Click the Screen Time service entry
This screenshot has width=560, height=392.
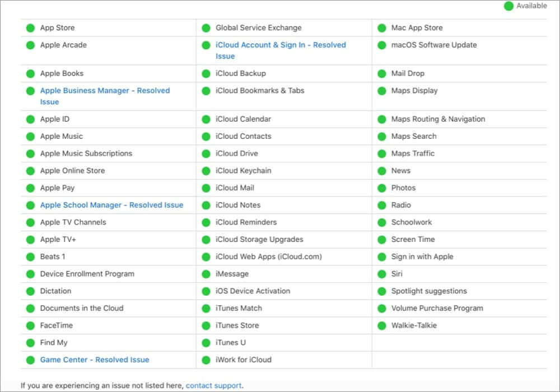pyautogui.click(x=413, y=239)
